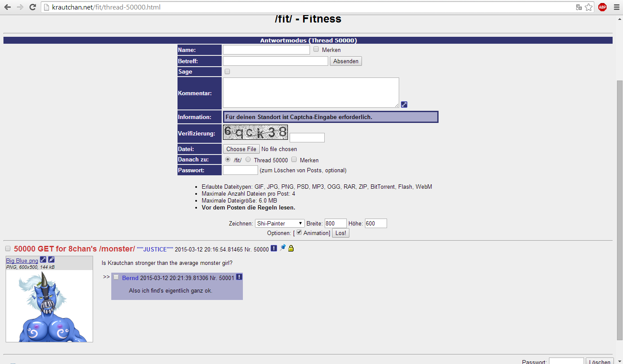Click the Breite width field
The width and height of the screenshot is (623, 364).
pyautogui.click(x=336, y=223)
